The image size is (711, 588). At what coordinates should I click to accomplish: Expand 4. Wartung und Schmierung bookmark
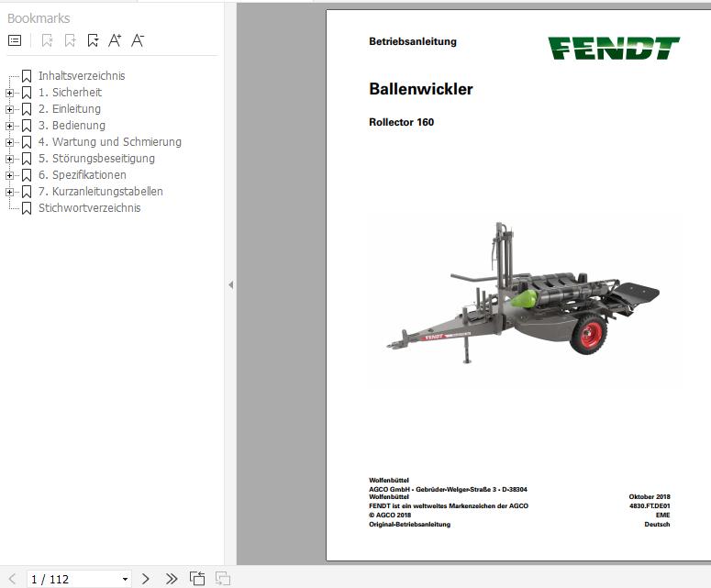pos(9,142)
